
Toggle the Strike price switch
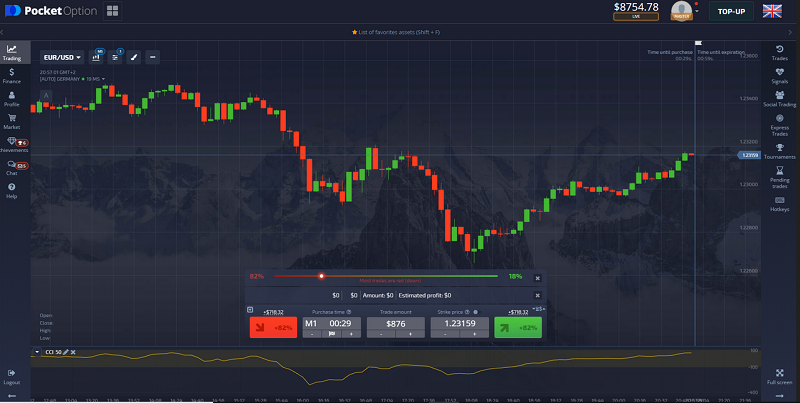pyautogui.click(x=476, y=312)
